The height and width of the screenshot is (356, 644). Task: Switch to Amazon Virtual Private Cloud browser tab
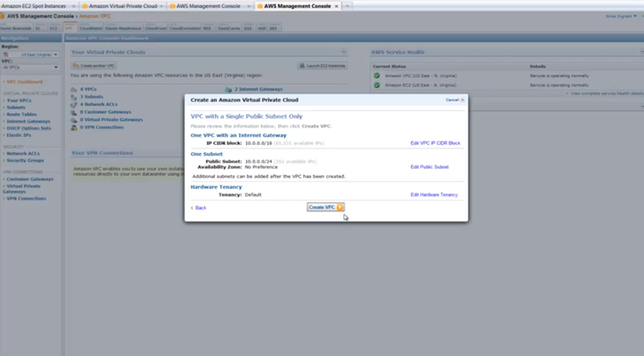tap(122, 6)
